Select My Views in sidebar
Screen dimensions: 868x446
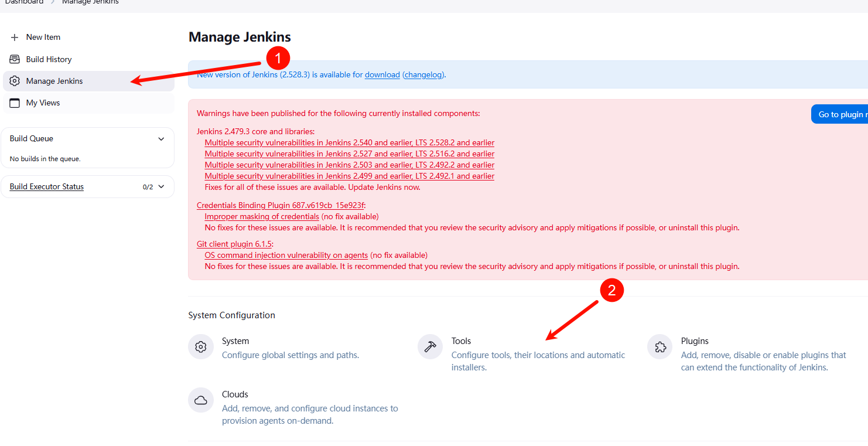coord(43,103)
